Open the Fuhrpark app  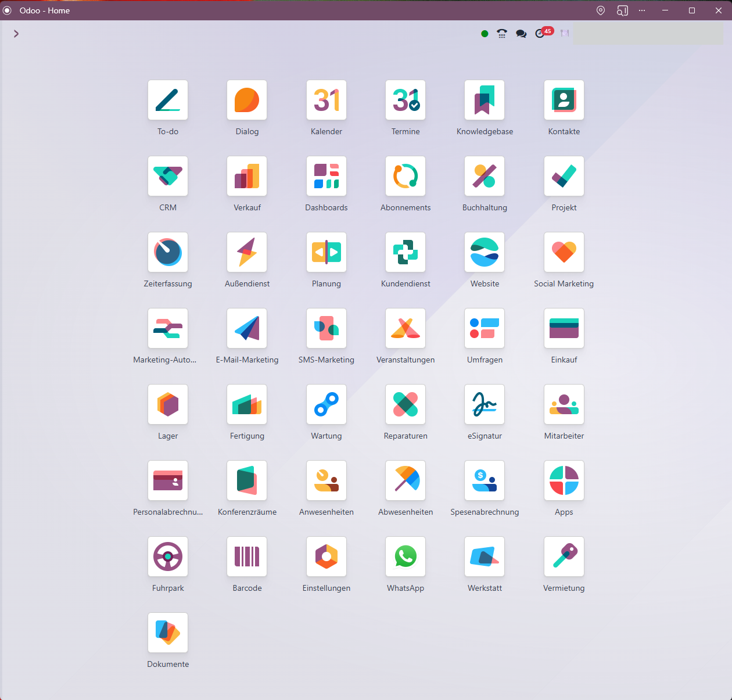coord(168,557)
